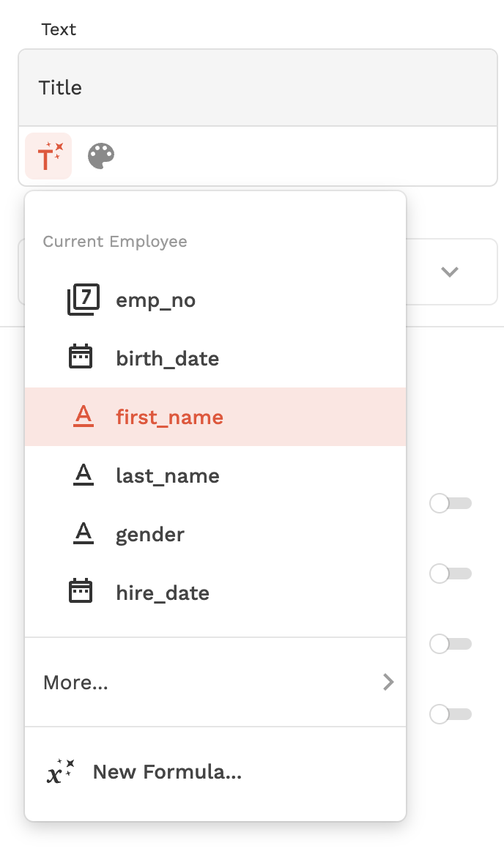Click the calendar icon beside birth_date
Image resolution: width=504 pixels, height=857 pixels.
coord(81,357)
